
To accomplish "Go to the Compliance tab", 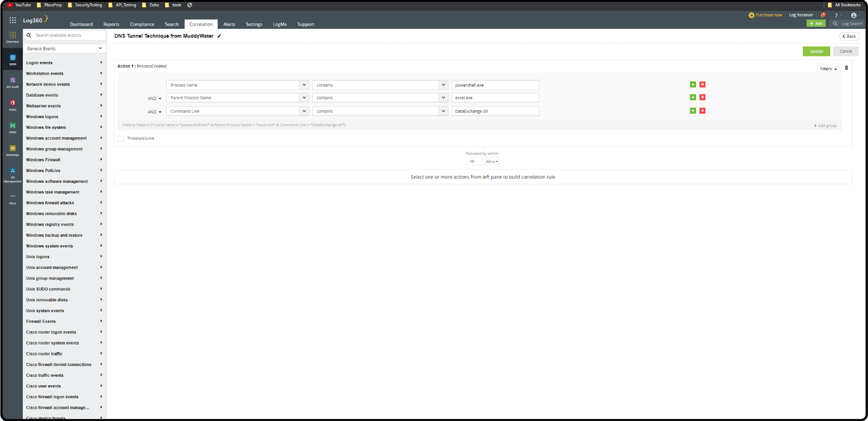I will (x=142, y=24).
